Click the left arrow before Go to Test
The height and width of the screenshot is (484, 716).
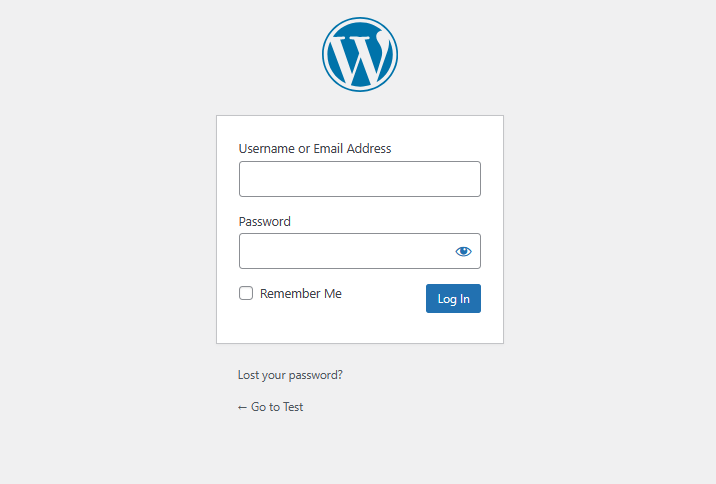[x=242, y=407]
